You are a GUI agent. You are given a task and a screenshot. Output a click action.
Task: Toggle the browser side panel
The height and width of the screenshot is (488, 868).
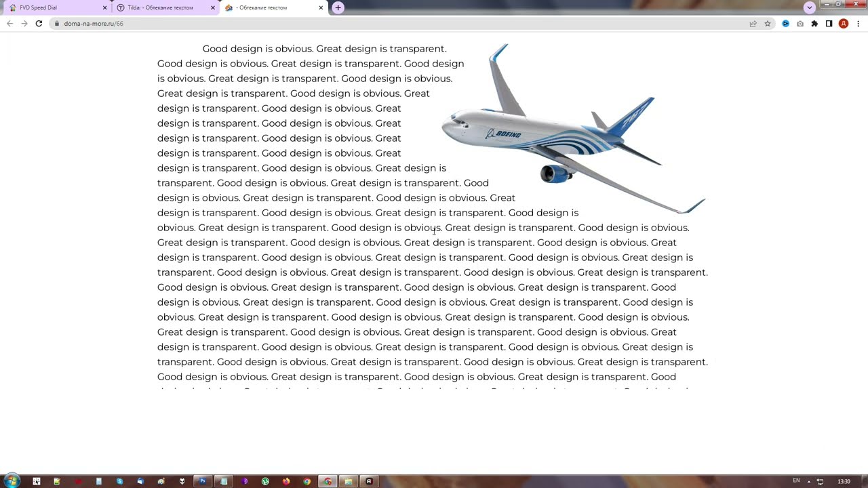click(x=829, y=23)
